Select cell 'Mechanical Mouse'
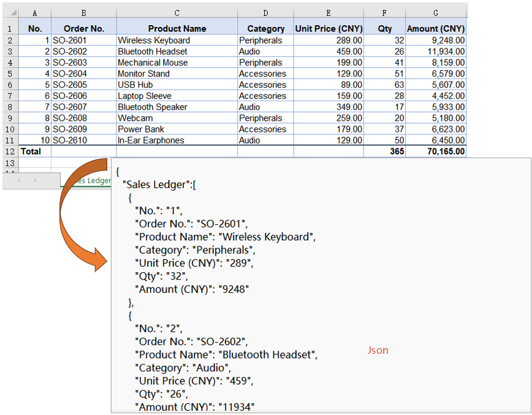This screenshot has height=415, width=532. 177,63
